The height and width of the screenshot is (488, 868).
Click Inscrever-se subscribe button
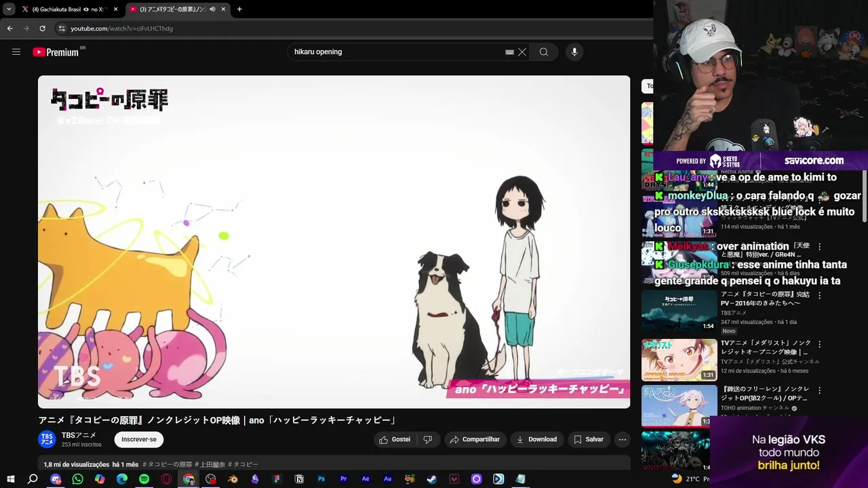tap(139, 439)
